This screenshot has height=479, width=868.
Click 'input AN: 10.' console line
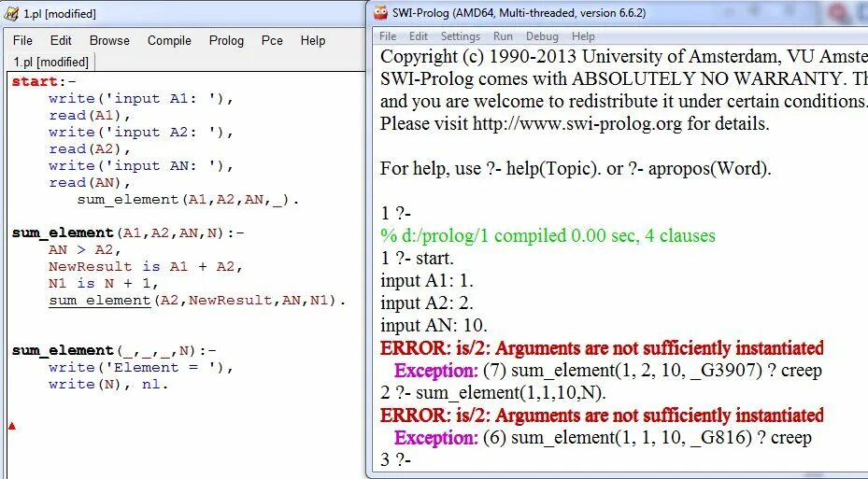click(x=434, y=325)
